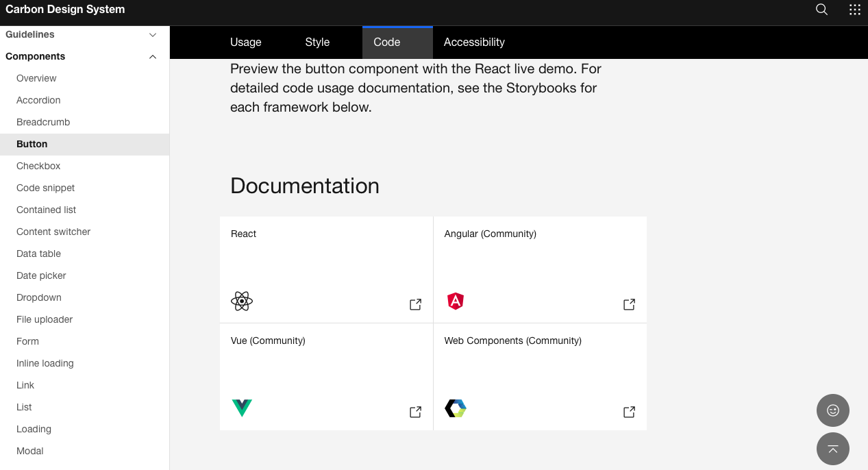This screenshot has height=470, width=868.
Task: Launch external link on Angular card
Action: pyautogui.click(x=629, y=304)
